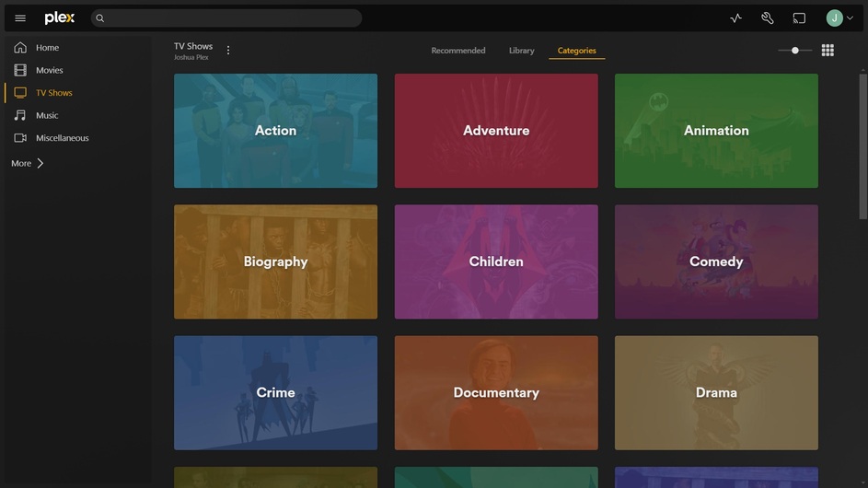
Task: Open the hamburger menu icon
Action: 20,18
